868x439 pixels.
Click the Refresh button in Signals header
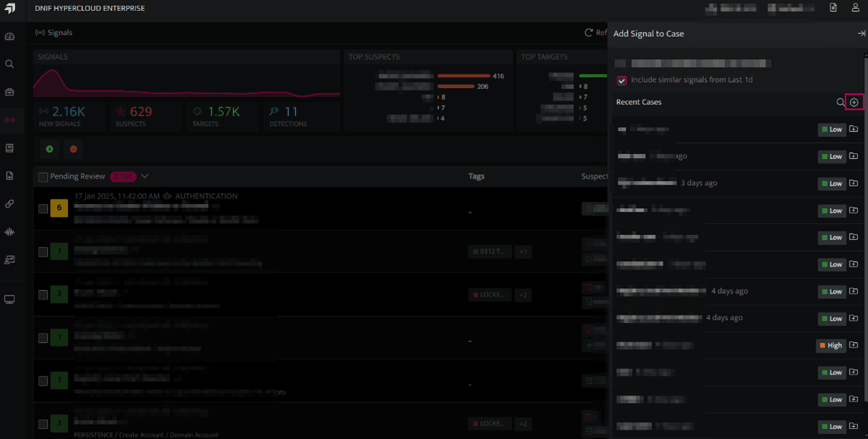pos(595,33)
